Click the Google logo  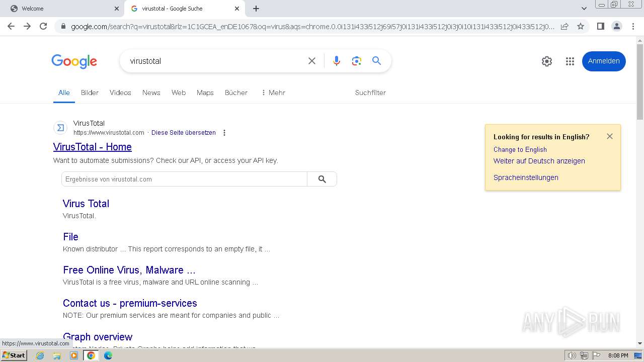click(74, 61)
